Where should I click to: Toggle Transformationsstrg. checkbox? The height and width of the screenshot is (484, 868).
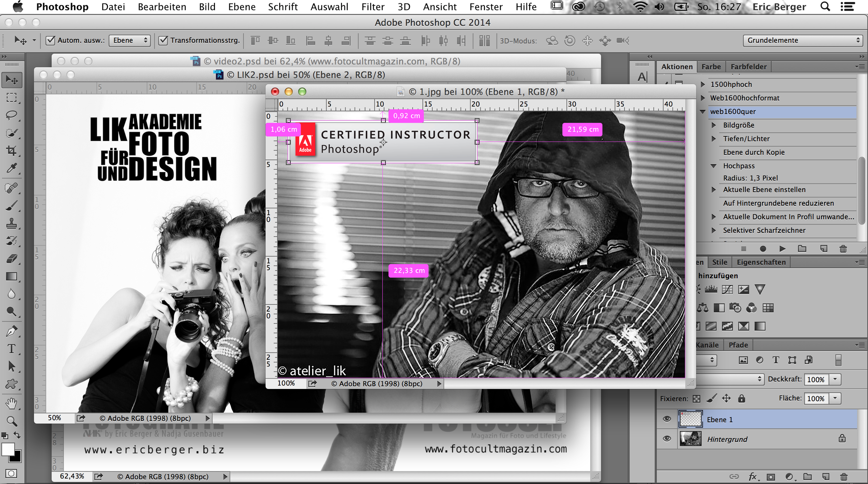[x=163, y=41]
